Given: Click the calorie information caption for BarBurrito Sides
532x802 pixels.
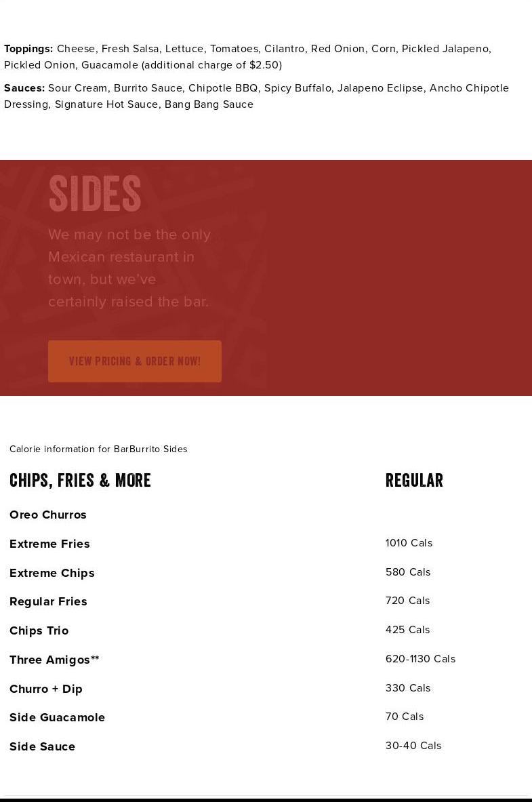Looking at the screenshot, I should (98, 449).
